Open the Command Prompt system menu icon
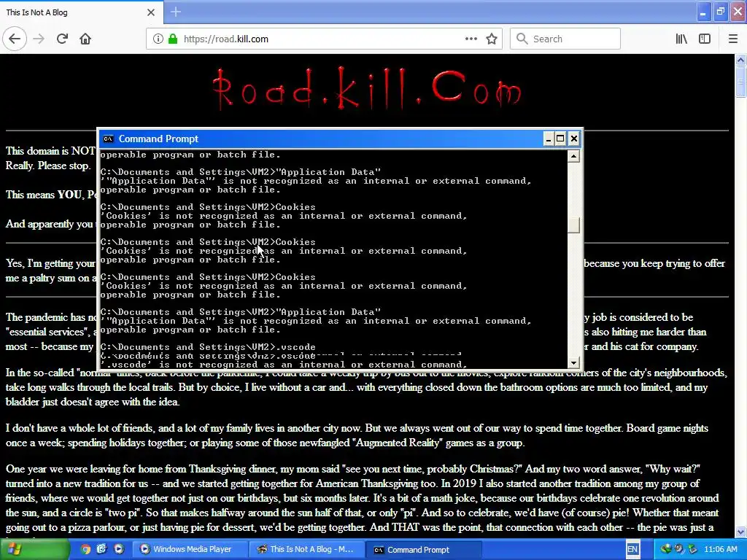The width and height of the screenshot is (747, 560). point(109,139)
